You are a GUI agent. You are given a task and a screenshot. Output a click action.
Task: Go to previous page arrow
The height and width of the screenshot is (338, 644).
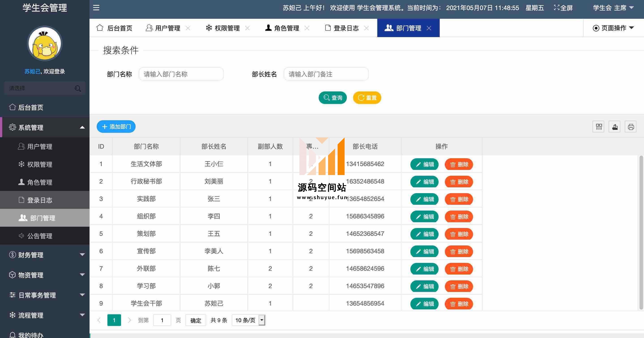tap(99, 320)
